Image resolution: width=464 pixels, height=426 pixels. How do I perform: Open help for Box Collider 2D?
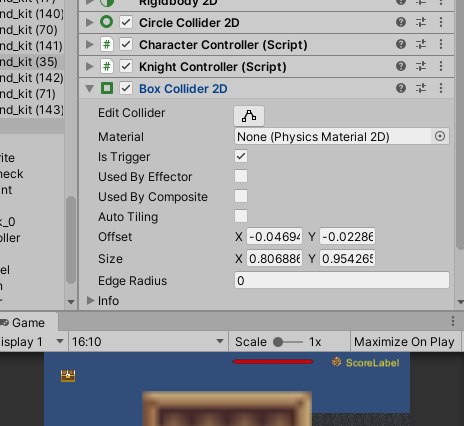tap(401, 88)
